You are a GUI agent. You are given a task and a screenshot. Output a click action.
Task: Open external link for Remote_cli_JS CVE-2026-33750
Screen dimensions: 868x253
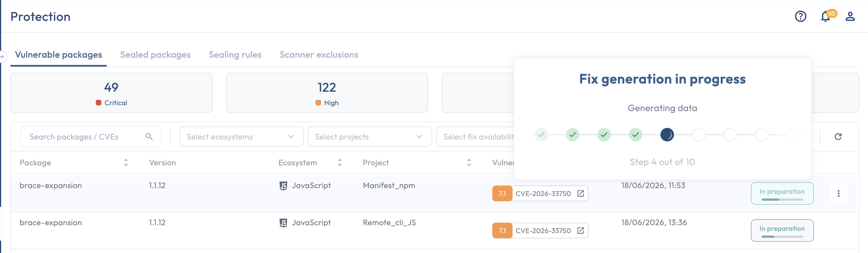[580, 231]
